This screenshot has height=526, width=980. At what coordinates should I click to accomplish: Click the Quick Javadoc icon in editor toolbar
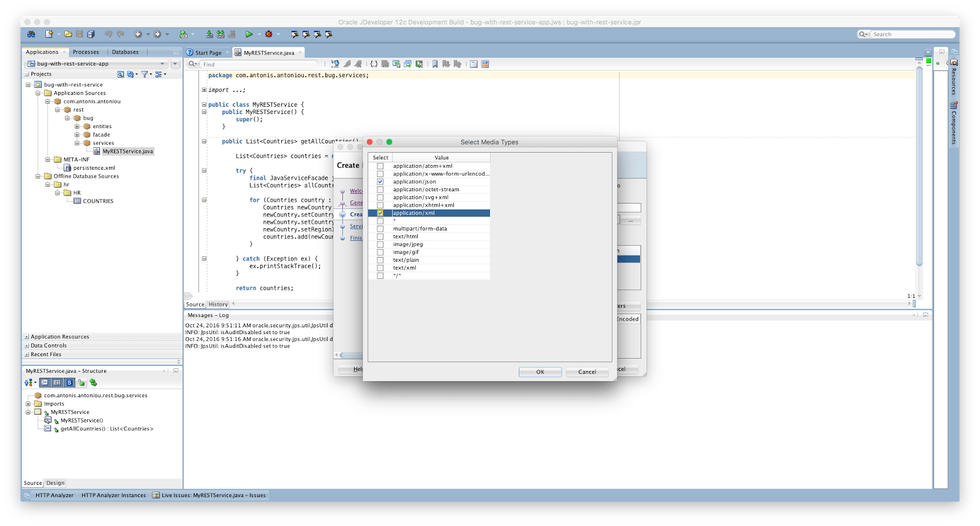(x=473, y=64)
